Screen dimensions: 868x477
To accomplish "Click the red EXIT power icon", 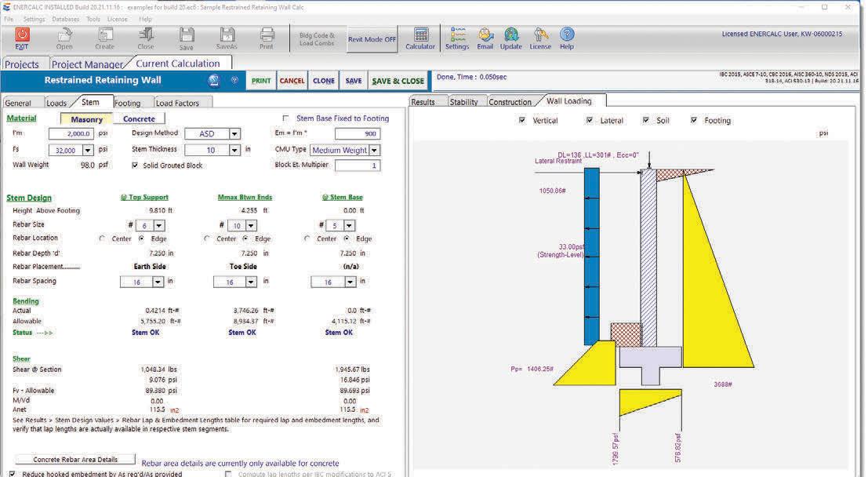I will [x=22, y=35].
